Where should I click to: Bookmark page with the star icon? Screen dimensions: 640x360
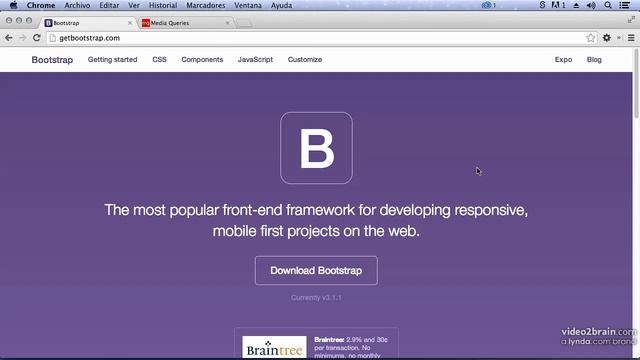click(x=590, y=38)
